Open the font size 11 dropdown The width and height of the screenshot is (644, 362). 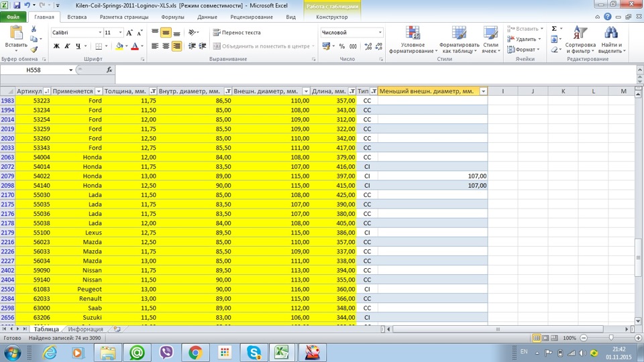(120, 32)
